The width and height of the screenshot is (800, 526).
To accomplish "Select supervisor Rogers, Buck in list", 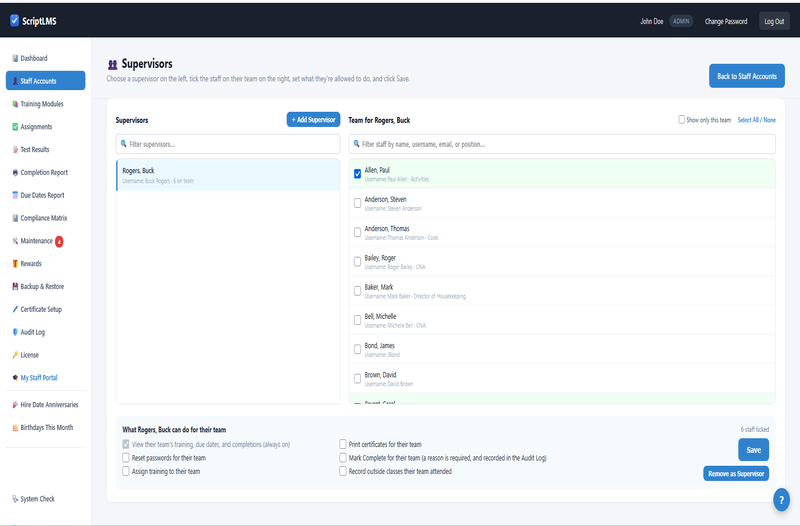I will coord(228,175).
